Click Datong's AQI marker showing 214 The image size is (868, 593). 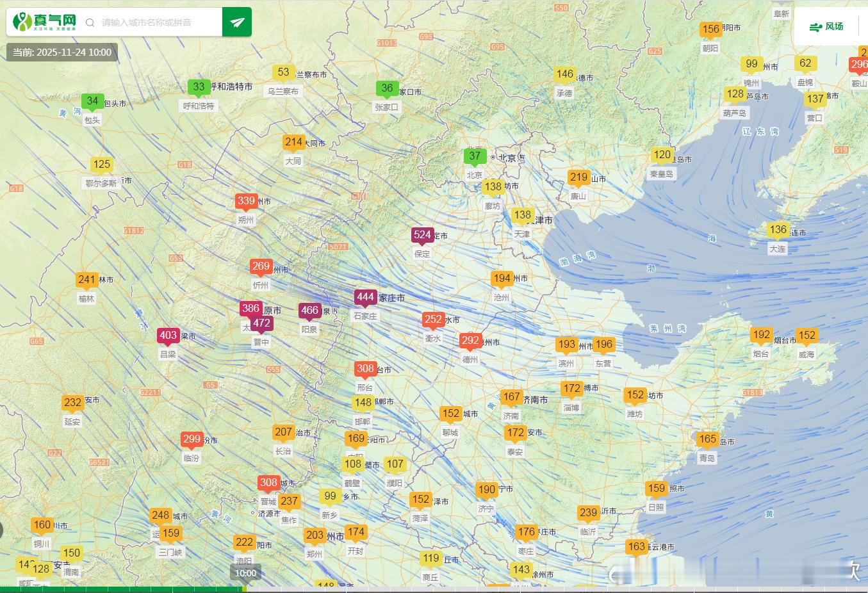point(293,143)
